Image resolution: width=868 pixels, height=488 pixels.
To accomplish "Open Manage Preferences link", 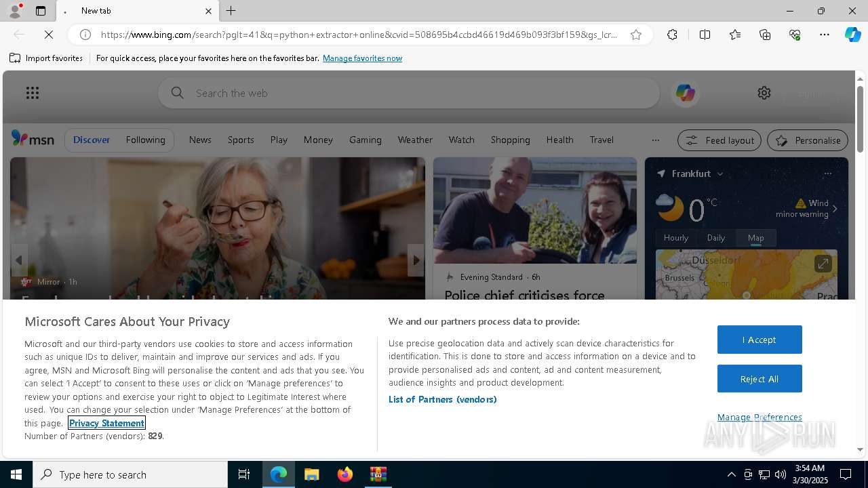I will click(759, 417).
